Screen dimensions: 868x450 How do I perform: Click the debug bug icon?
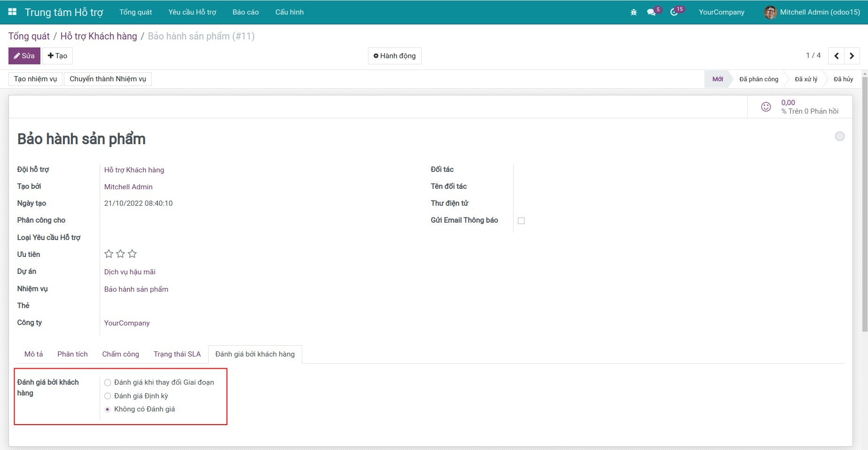[633, 12]
